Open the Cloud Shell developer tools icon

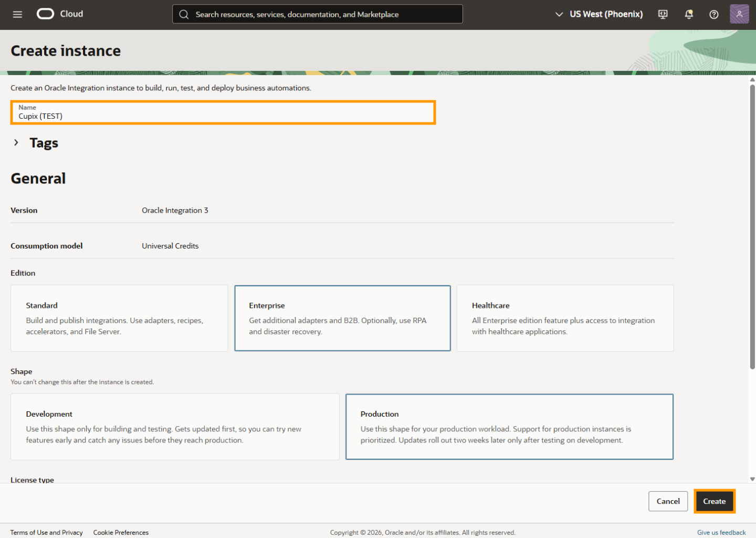(663, 14)
